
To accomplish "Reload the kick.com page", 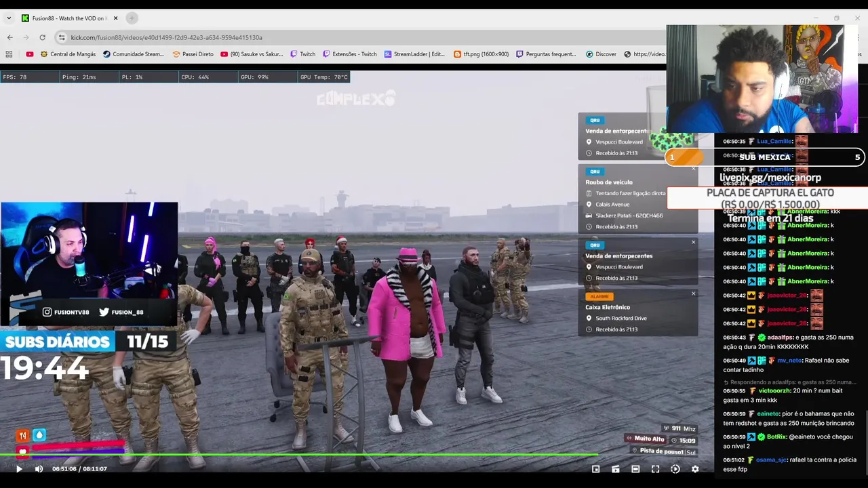I will pyautogui.click(x=42, y=37).
